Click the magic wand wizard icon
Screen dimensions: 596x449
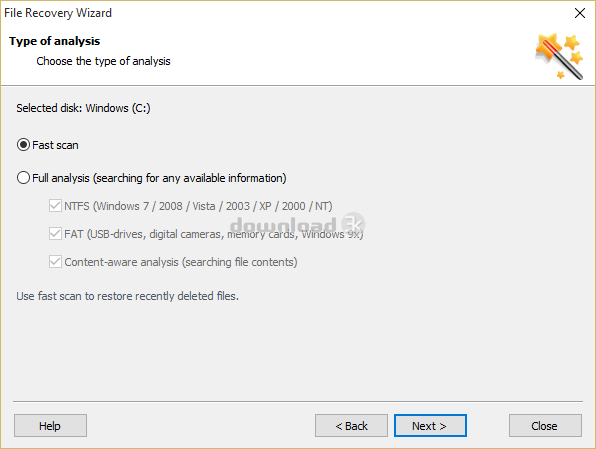(x=559, y=56)
